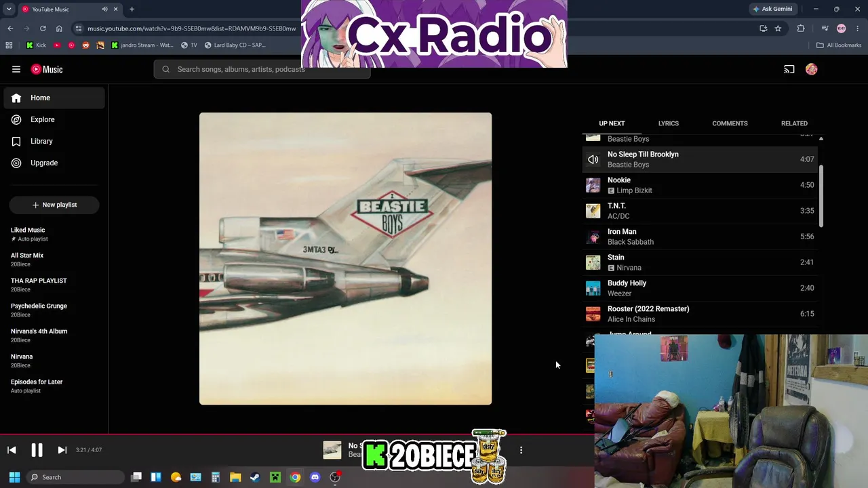Switch to the Related tab

(794, 123)
